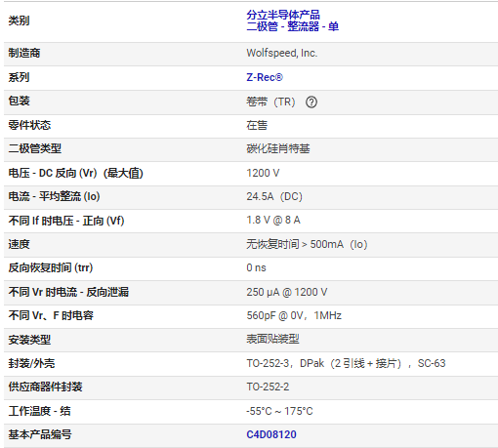Open the 二极管 - 整流器 - 单 subcategory link
The image size is (498, 448).
tap(292, 26)
